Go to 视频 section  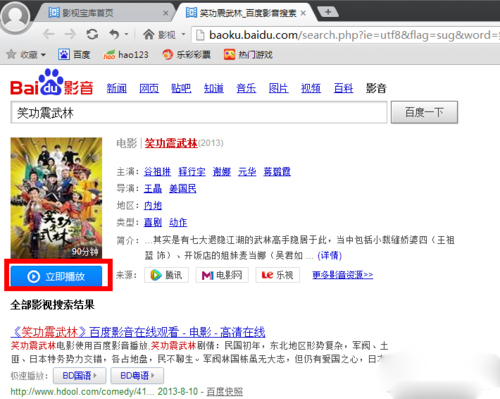click(311, 88)
